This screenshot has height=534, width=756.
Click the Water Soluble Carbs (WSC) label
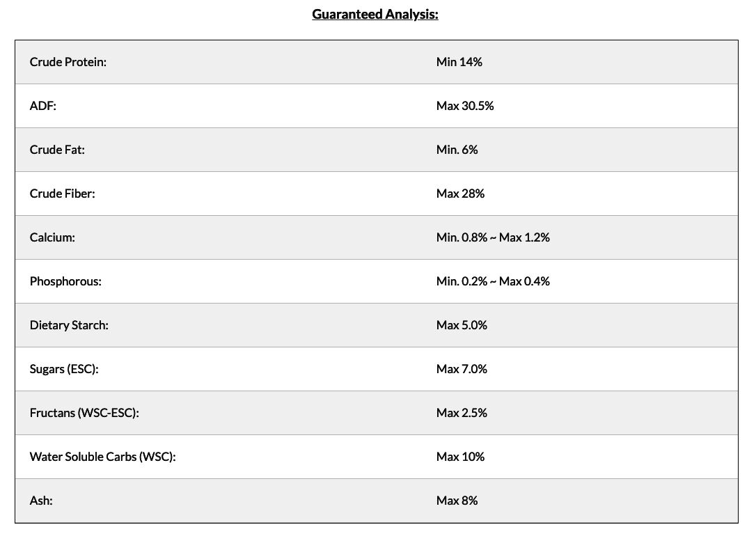point(102,457)
